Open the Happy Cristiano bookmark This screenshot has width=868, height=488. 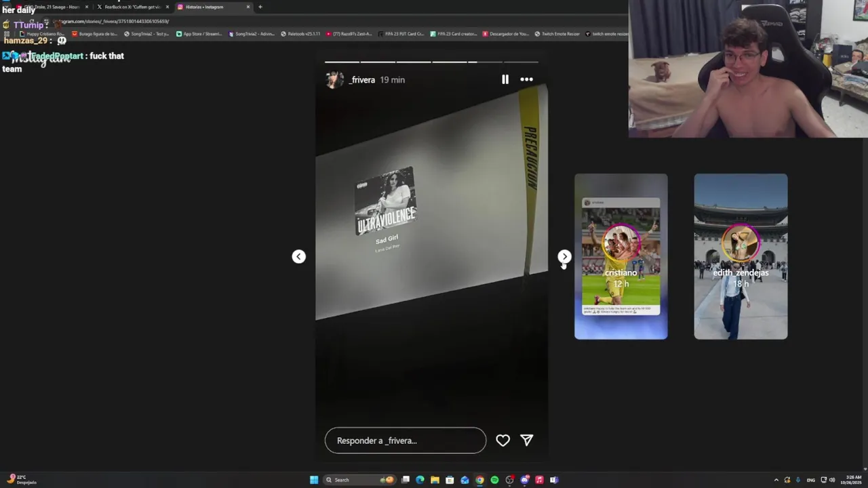point(43,34)
